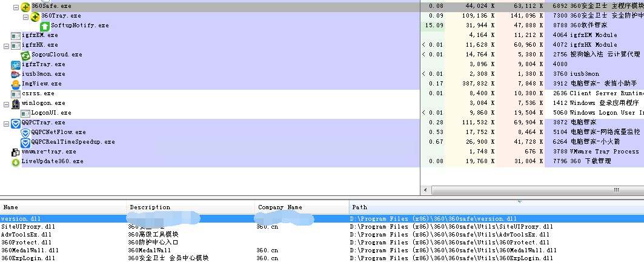
Task: Sort DLL list by Company Name column
Action: [302, 207]
